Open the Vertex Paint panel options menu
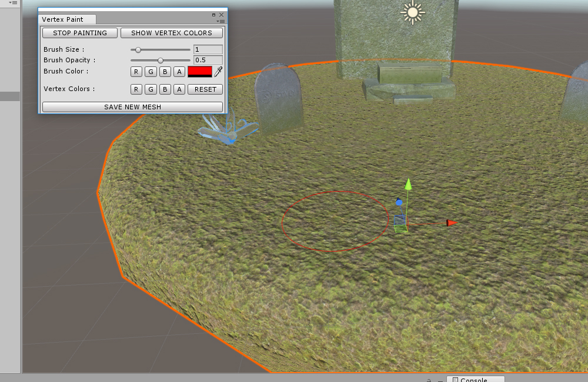Screen dimensions: 588x382 221,21
